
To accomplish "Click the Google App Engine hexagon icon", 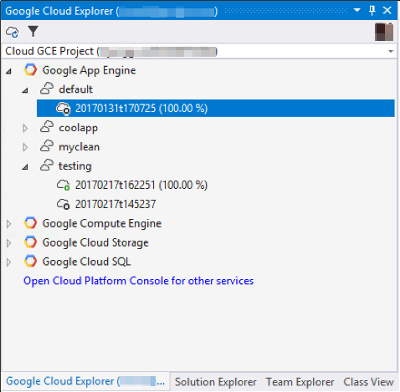I will pos(30,70).
